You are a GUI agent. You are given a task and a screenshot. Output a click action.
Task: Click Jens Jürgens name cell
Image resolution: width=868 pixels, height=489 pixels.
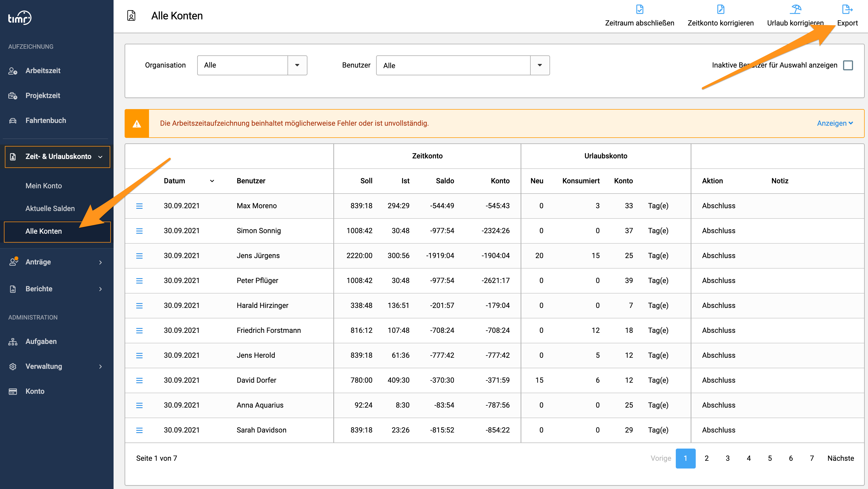coord(258,256)
